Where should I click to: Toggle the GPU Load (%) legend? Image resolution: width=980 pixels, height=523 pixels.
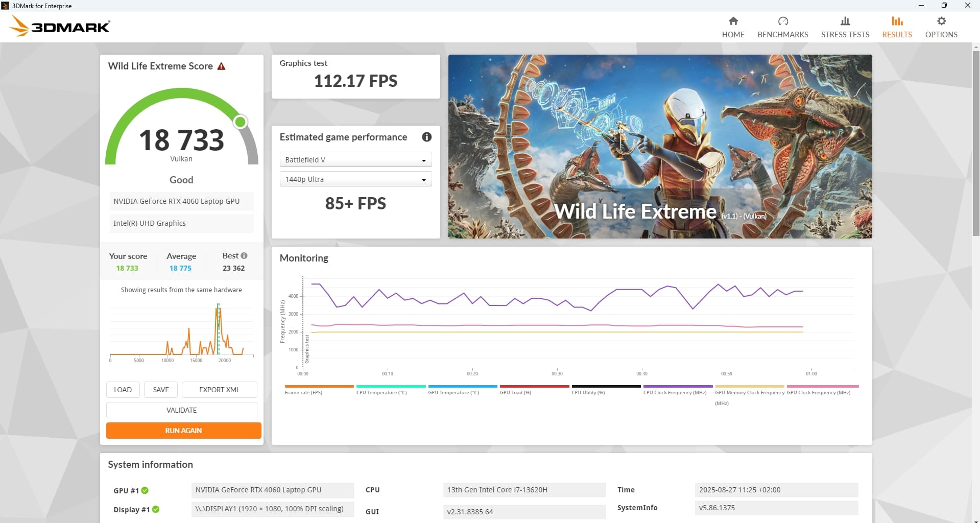(534, 390)
